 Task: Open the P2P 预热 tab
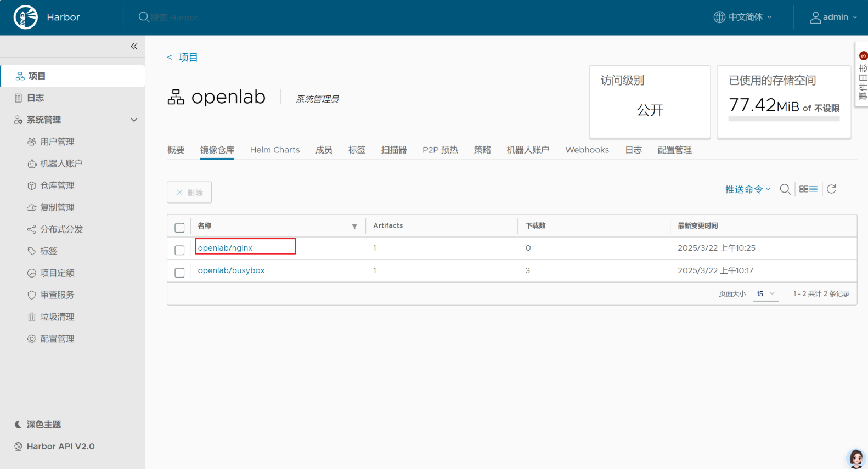point(440,150)
